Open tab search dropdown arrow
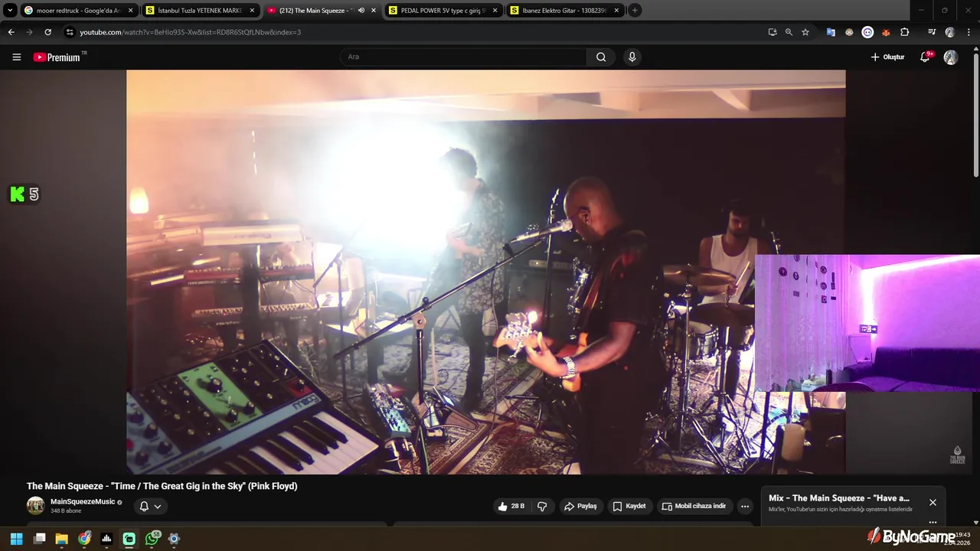Screen dimensions: 980x551 10,11
